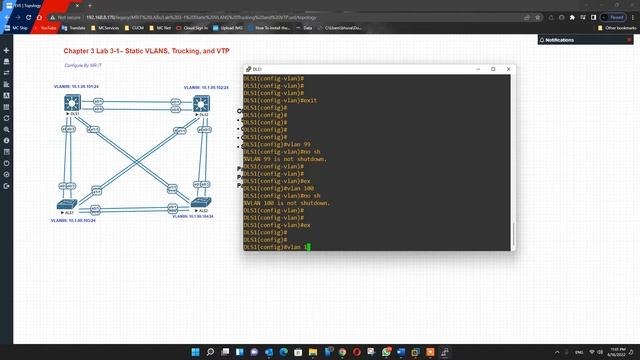
Task: Open the YouTube bookmark
Action: point(45,28)
